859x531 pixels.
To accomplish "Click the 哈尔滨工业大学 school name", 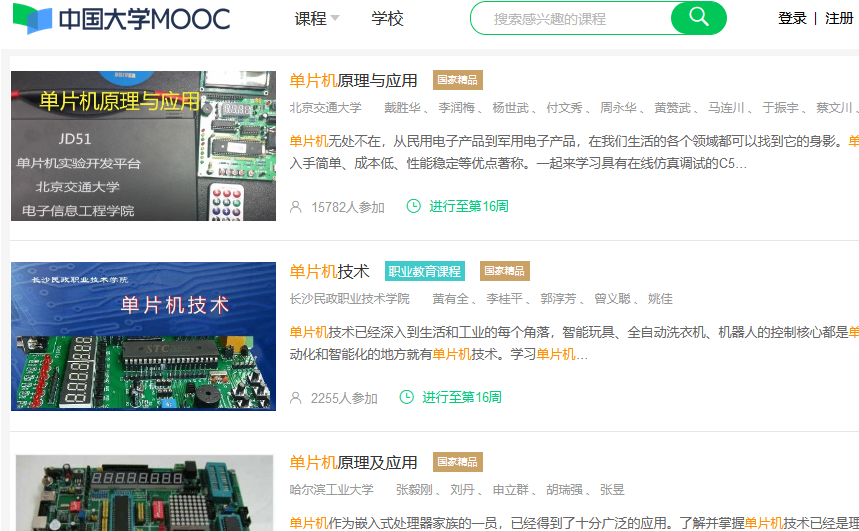I will click(331, 489).
